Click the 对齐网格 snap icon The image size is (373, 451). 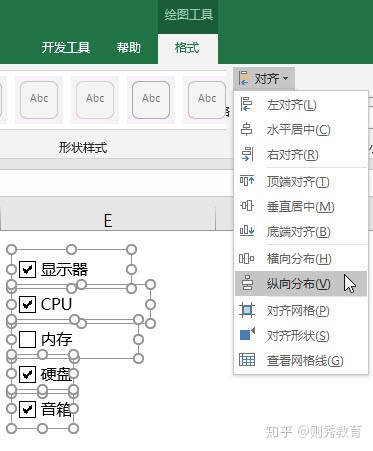tap(247, 310)
